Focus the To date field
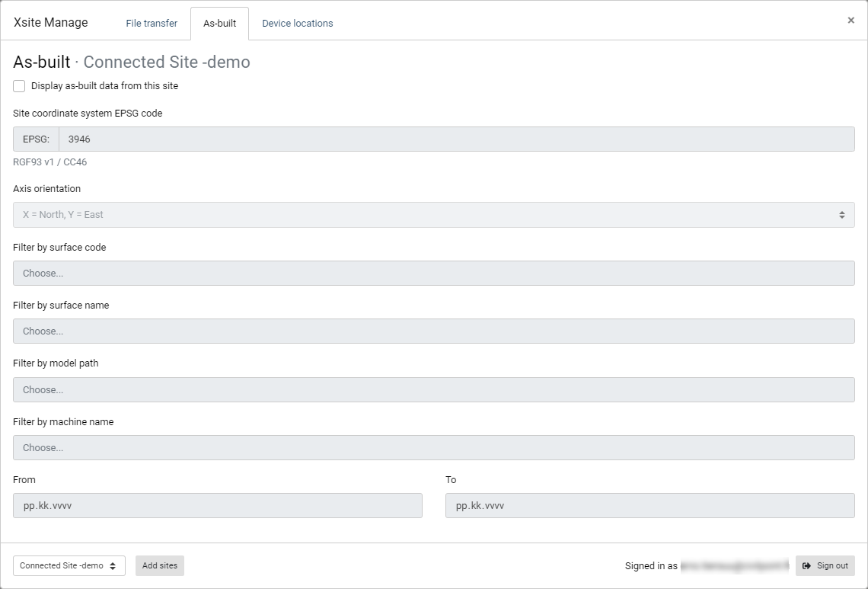 649,506
